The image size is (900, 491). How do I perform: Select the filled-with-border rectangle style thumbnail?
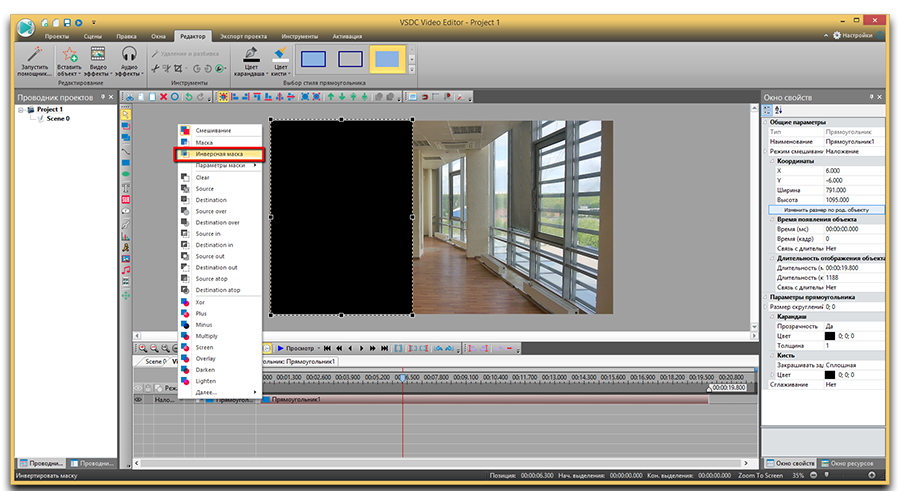click(313, 59)
